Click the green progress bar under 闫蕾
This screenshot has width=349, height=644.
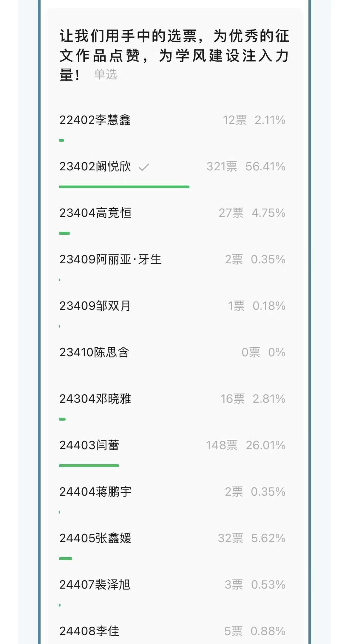click(89, 466)
